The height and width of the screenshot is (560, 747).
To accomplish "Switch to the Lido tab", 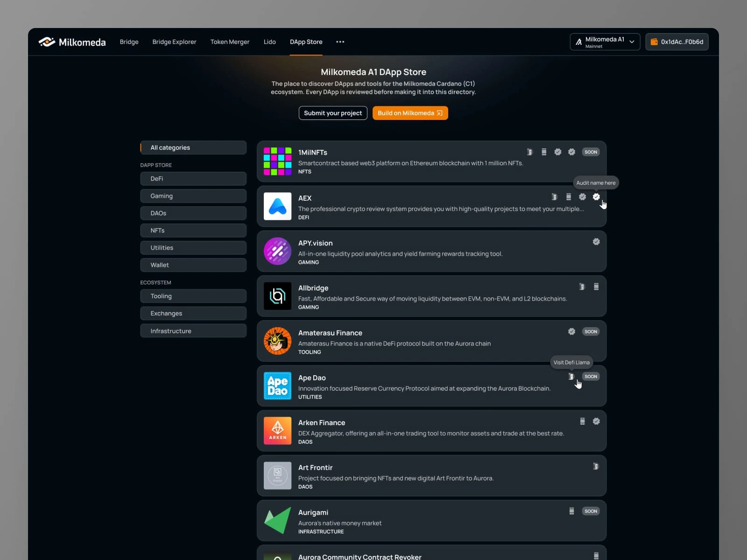I will coord(270,42).
